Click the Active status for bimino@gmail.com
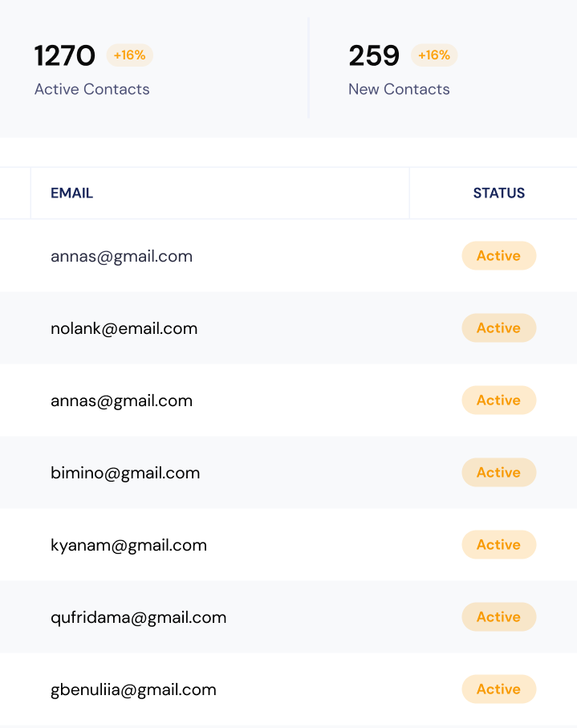The height and width of the screenshot is (728, 577). (x=498, y=473)
